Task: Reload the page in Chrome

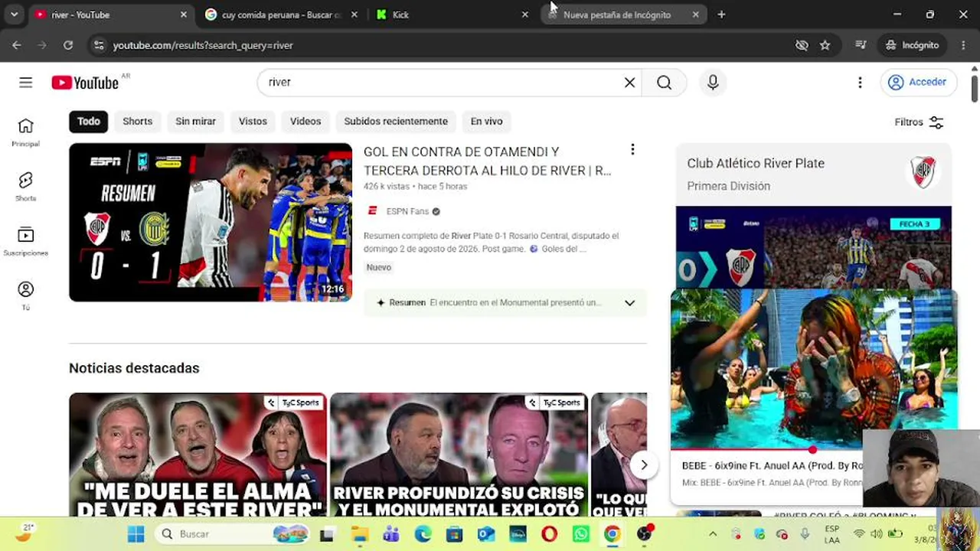Action: point(68,45)
